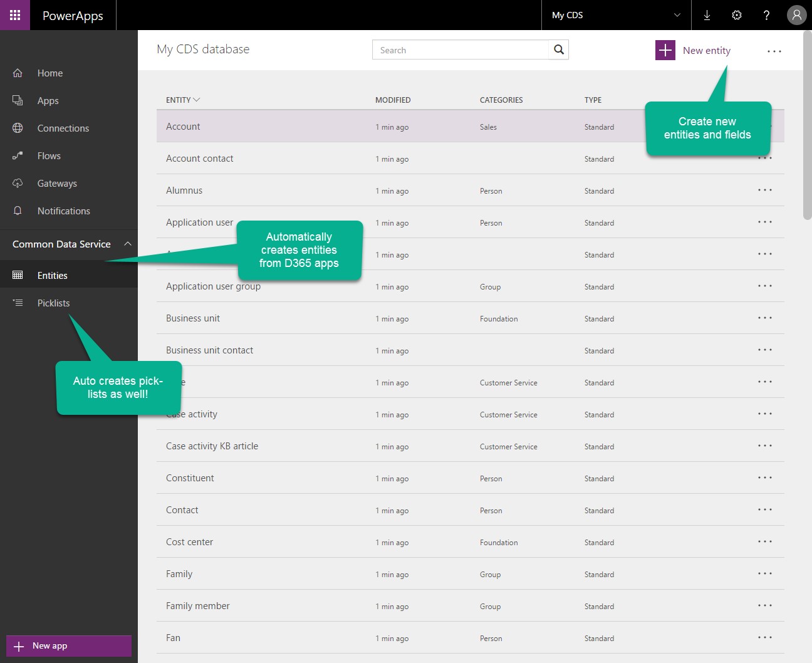Click the search magnifier icon
Screen dimensions: 812x663
click(x=558, y=50)
